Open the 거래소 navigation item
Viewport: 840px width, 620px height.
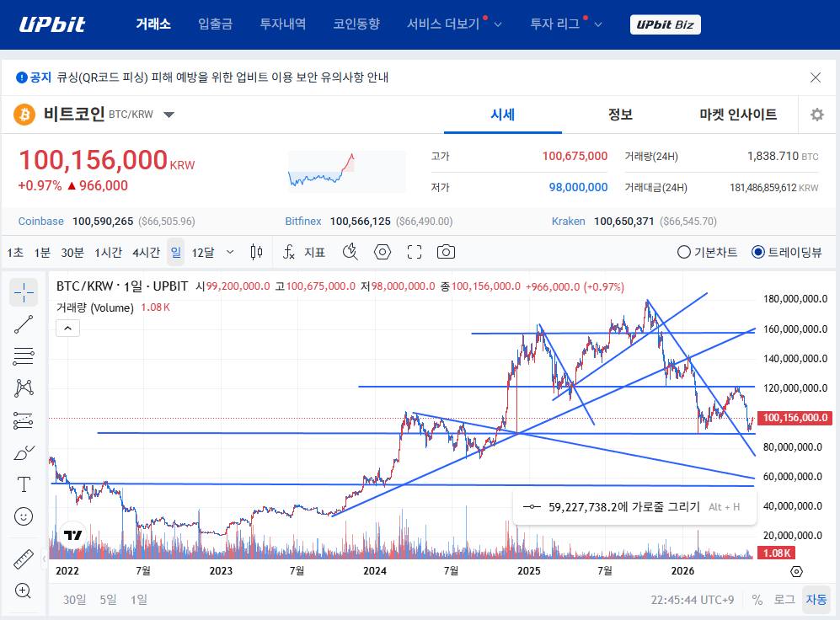153,24
